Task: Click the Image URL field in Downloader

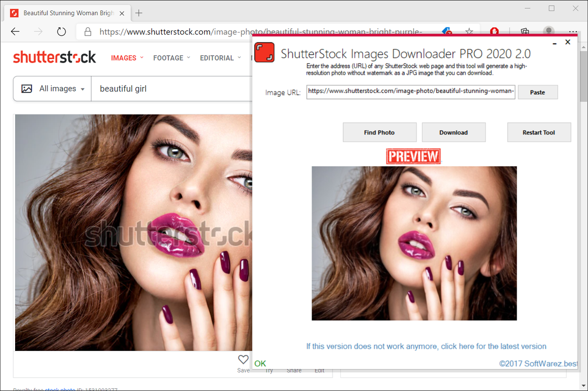Action: coord(411,92)
